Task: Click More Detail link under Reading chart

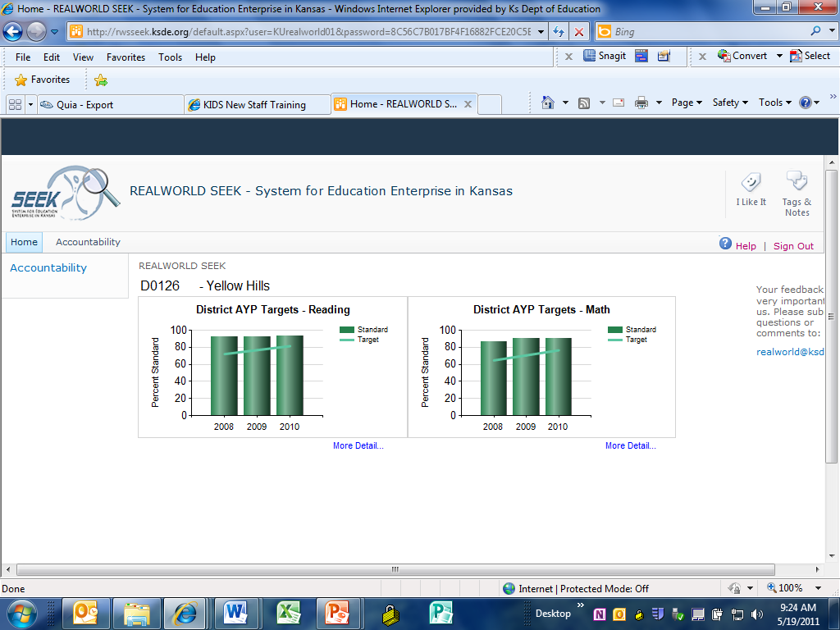Action: coord(358,446)
